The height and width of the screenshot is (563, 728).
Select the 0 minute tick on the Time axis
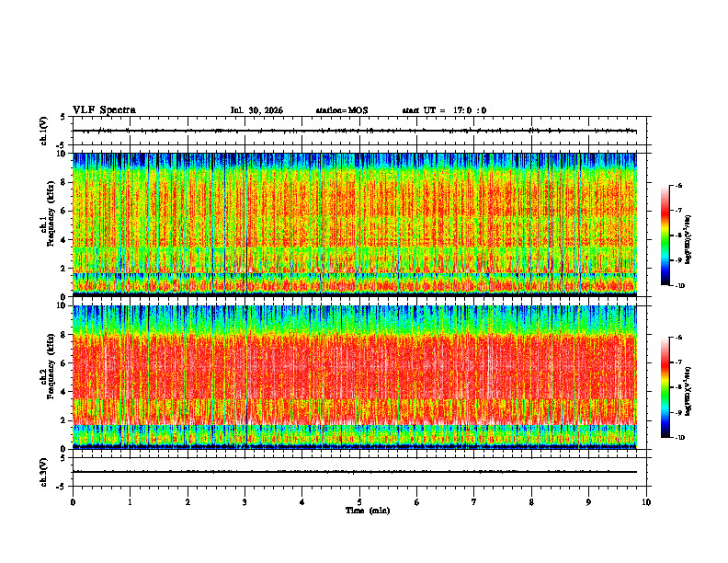(x=73, y=502)
